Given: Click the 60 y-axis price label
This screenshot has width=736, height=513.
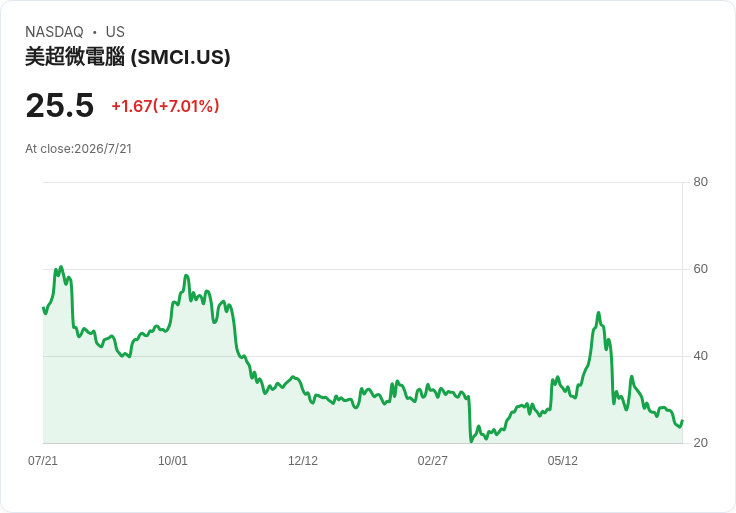Looking at the screenshot, I should [x=700, y=269].
